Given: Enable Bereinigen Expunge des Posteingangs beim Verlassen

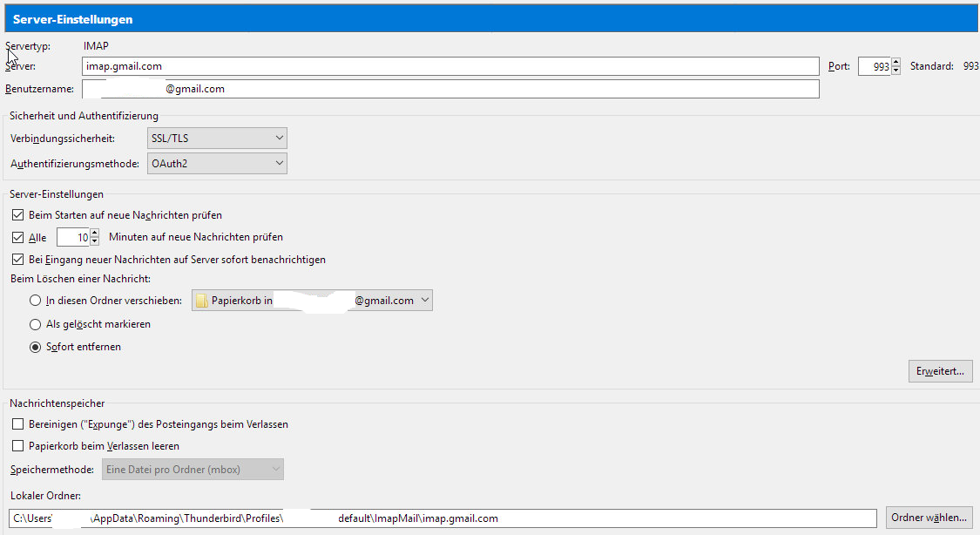Looking at the screenshot, I should click(18, 424).
